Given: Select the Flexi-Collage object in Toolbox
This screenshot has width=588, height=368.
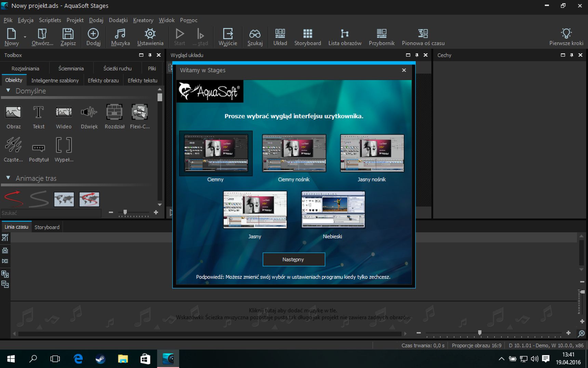Looking at the screenshot, I should (139, 117).
